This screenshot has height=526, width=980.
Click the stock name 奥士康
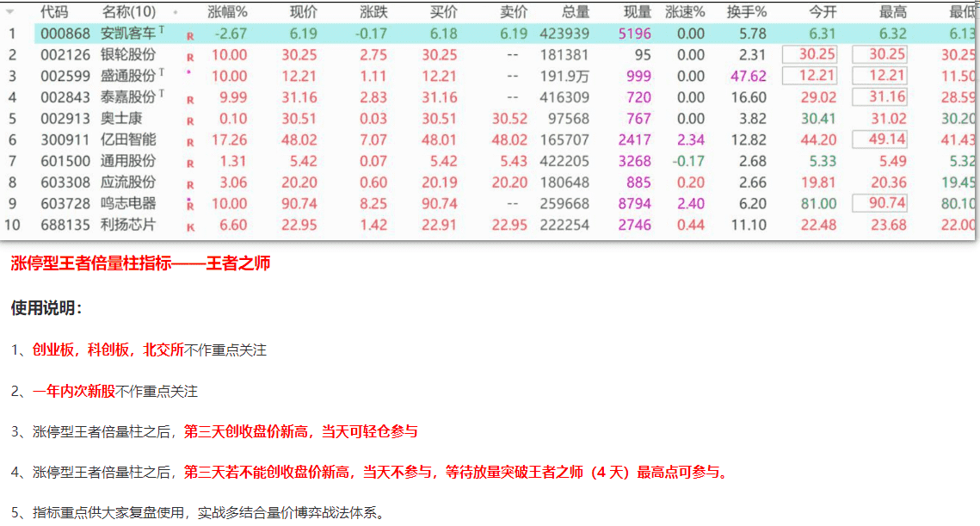121,119
